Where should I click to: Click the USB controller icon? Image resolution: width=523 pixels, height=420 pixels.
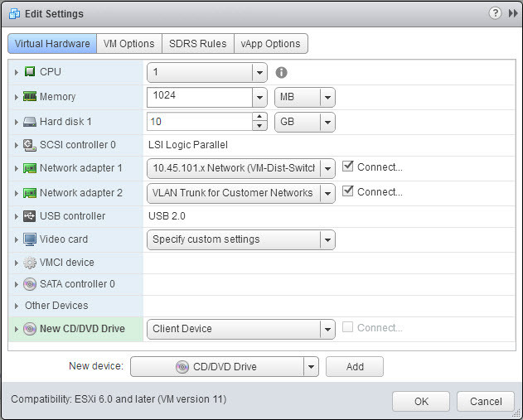tap(30, 216)
